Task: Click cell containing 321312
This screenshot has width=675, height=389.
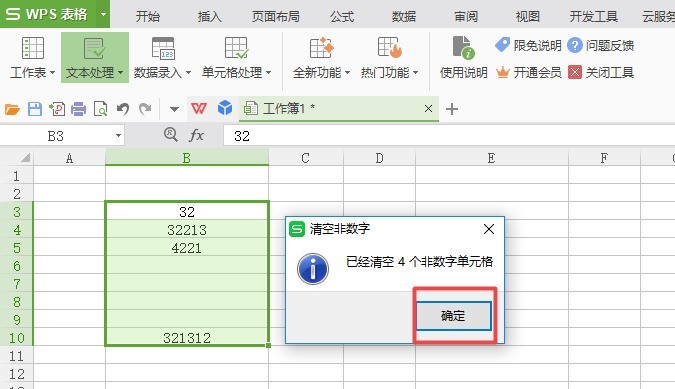Action: (187, 338)
